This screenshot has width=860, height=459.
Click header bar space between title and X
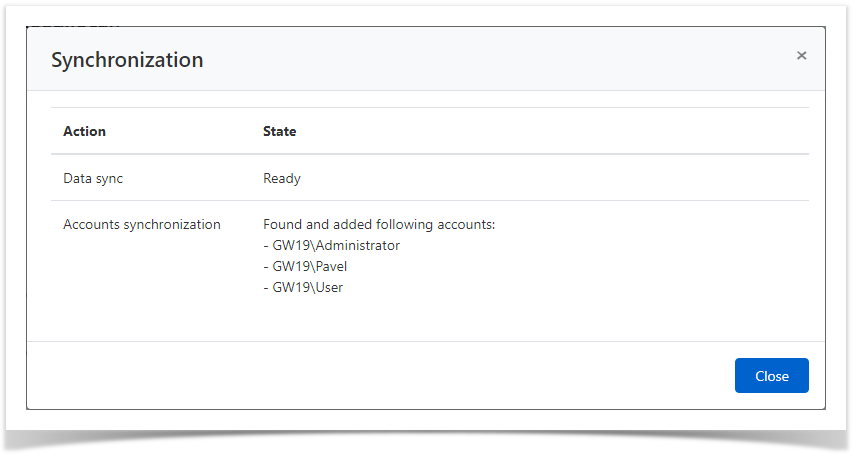tap(500, 60)
